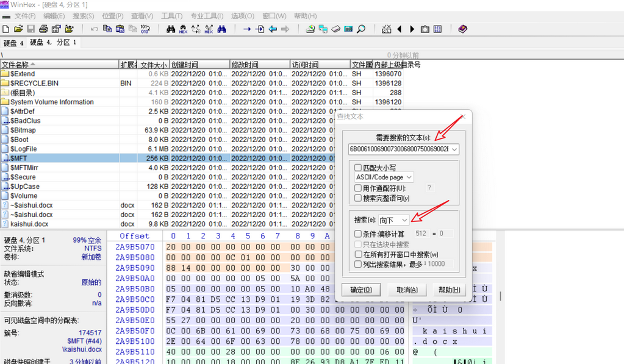This screenshot has height=364, width=624.
Task: Click the Replace Hex Values icon
Action: [x=209, y=29]
